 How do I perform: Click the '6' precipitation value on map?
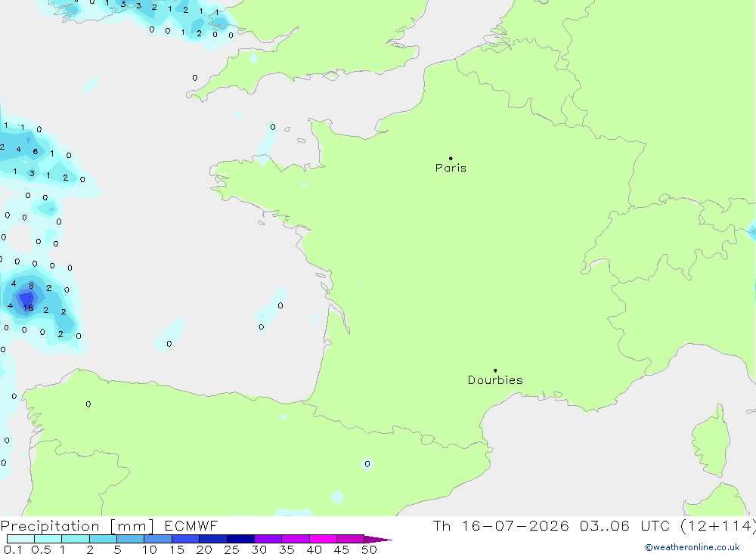36,151
